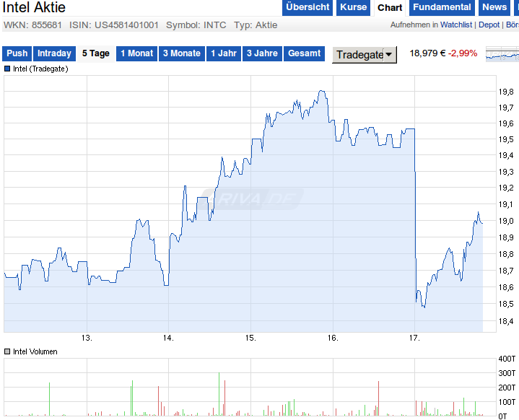Click the 19,8 price axis label
The image size is (519, 420).
[x=506, y=92]
